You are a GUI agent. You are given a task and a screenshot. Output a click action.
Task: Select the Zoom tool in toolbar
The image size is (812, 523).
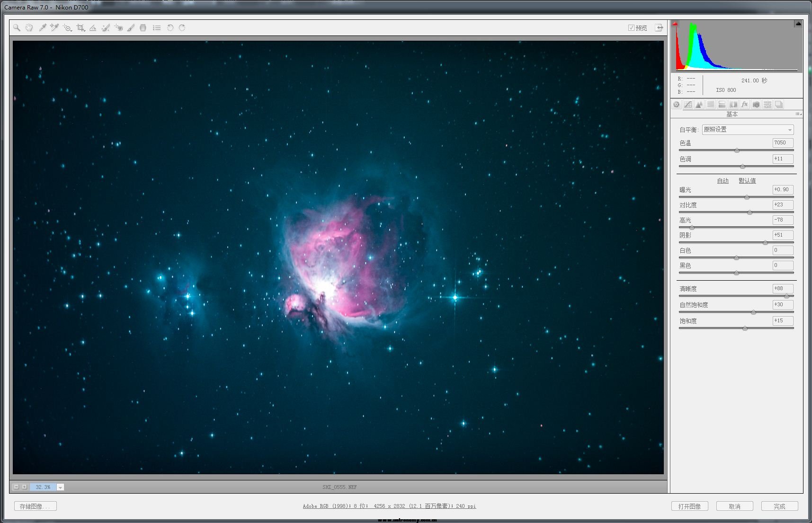click(17, 28)
